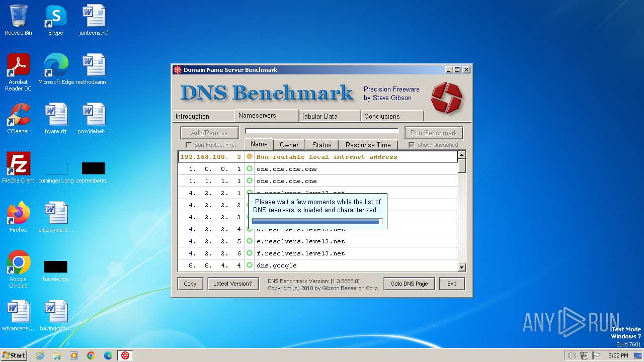Switch to the Nameservers tab

pos(267,116)
